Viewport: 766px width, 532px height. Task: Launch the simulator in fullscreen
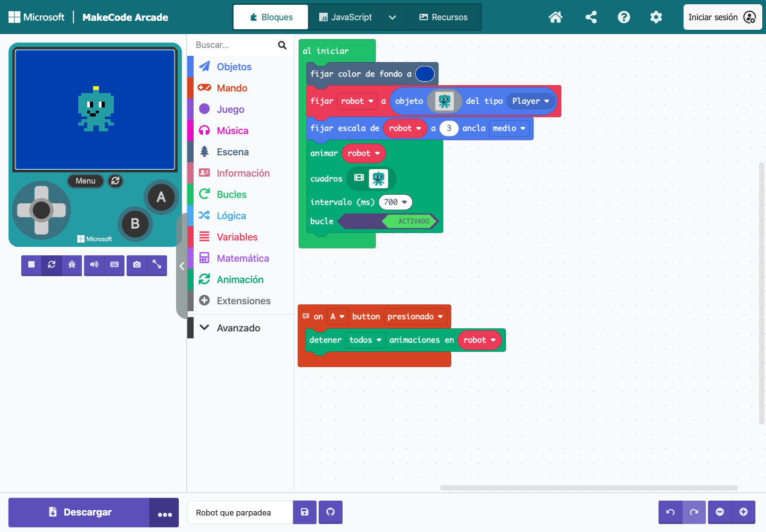tap(157, 264)
